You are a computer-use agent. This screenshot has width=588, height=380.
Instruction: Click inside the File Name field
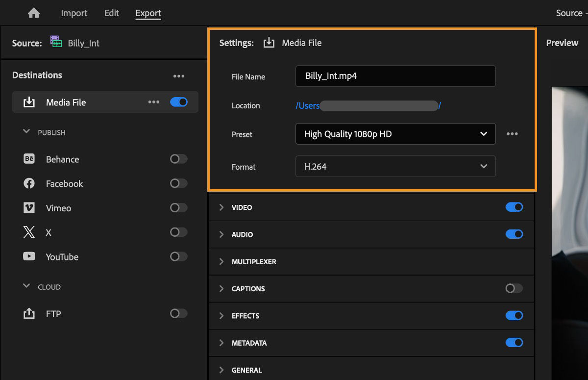click(x=395, y=76)
